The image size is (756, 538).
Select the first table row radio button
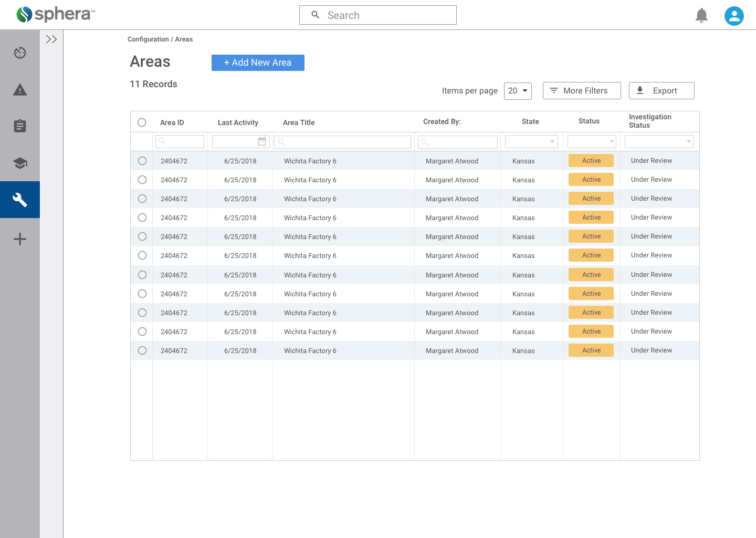pos(142,161)
